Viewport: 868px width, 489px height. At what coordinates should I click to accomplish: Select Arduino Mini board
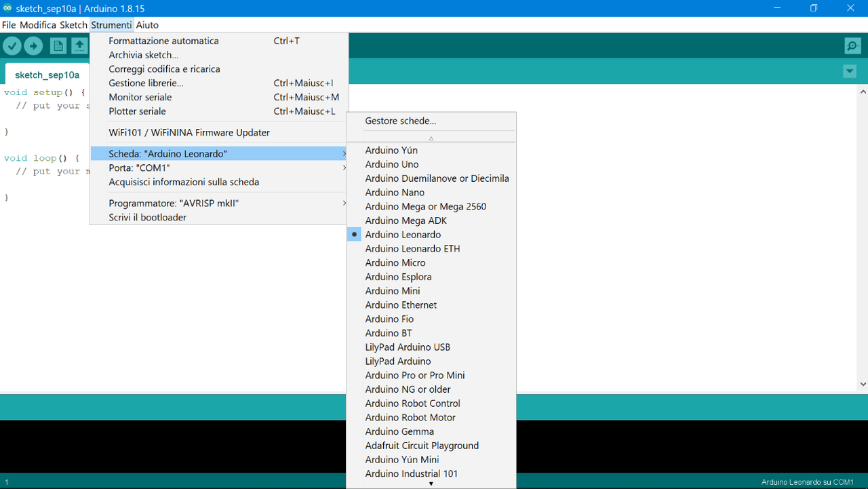pyautogui.click(x=431, y=291)
